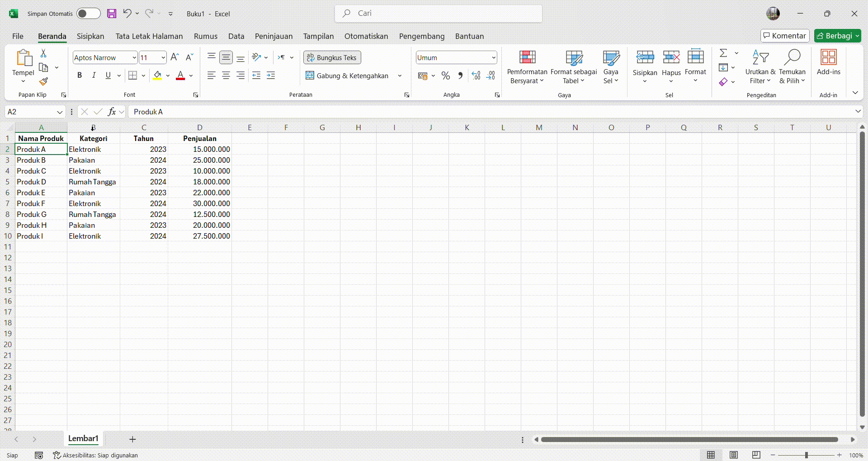Switch to Normal view in status bar
Image resolution: width=868 pixels, height=461 pixels.
711,455
